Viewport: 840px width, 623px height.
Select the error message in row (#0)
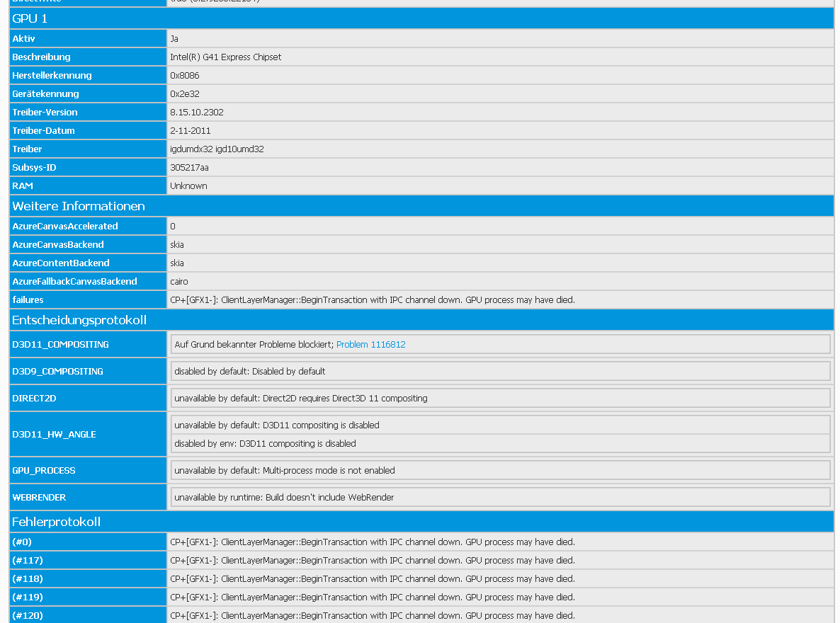(x=373, y=542)
